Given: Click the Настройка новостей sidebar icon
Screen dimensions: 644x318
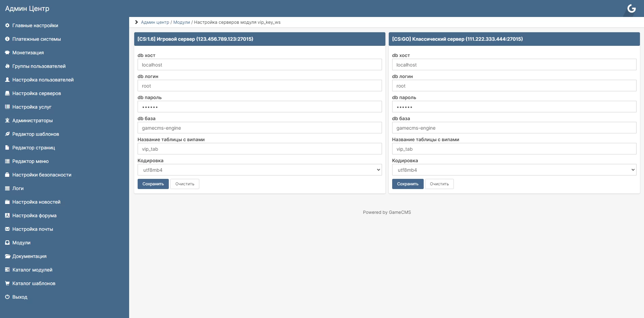Looking at the screenshot, I should tap(7, 202).
